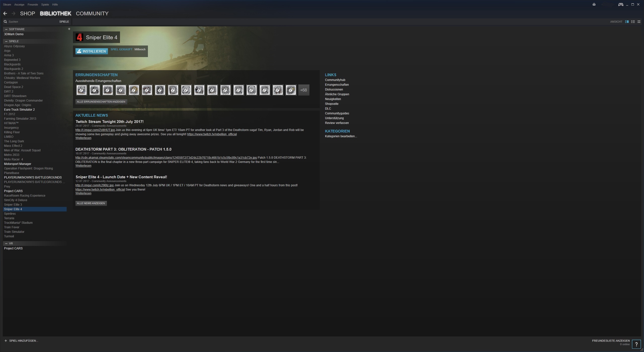Click the first locked achievement icon
The height and width of the screenshot is (352, 644).
click(x=82, y=90)
